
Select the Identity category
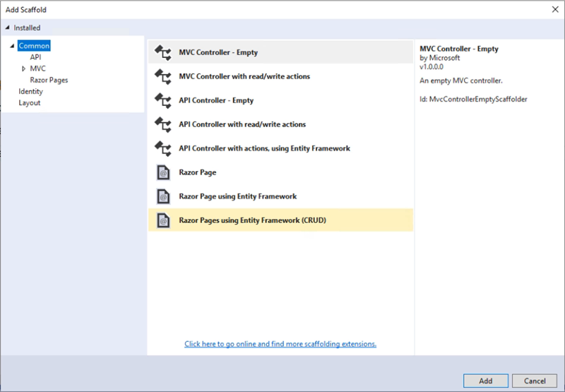[x=30, y=91]
